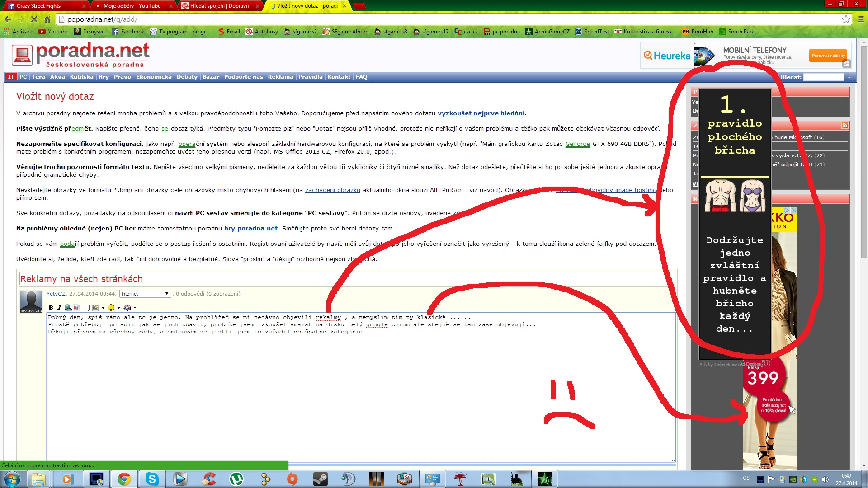The image size is (868, 488).
Task: Click the quote speech bubble icon
Action: [x=86, y=308]
